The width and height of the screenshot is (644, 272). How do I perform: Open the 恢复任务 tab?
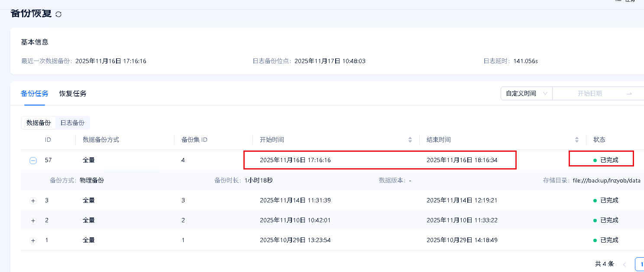[73, 93]
